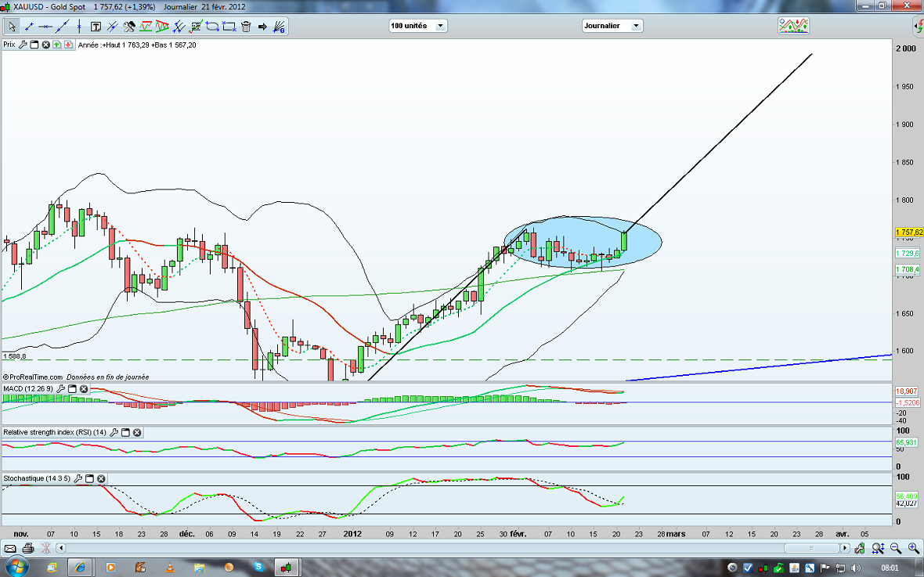Open Skype from the Windows taskbar

pos(258,566)
